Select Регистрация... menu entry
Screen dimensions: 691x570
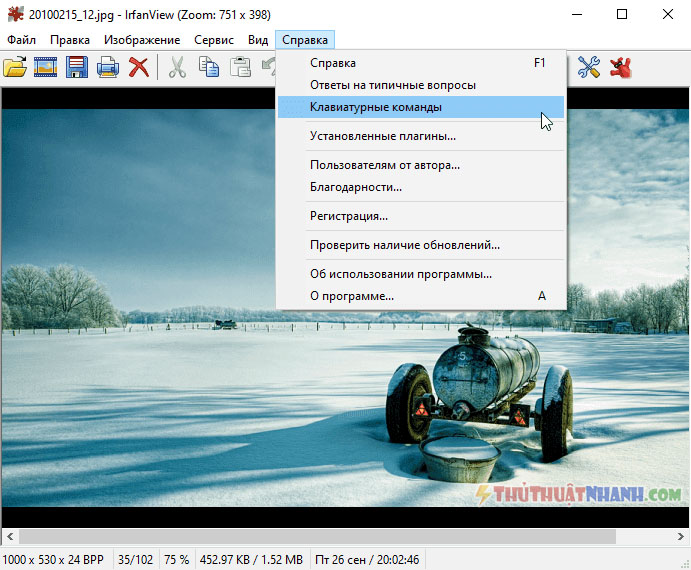click(421, 216)
